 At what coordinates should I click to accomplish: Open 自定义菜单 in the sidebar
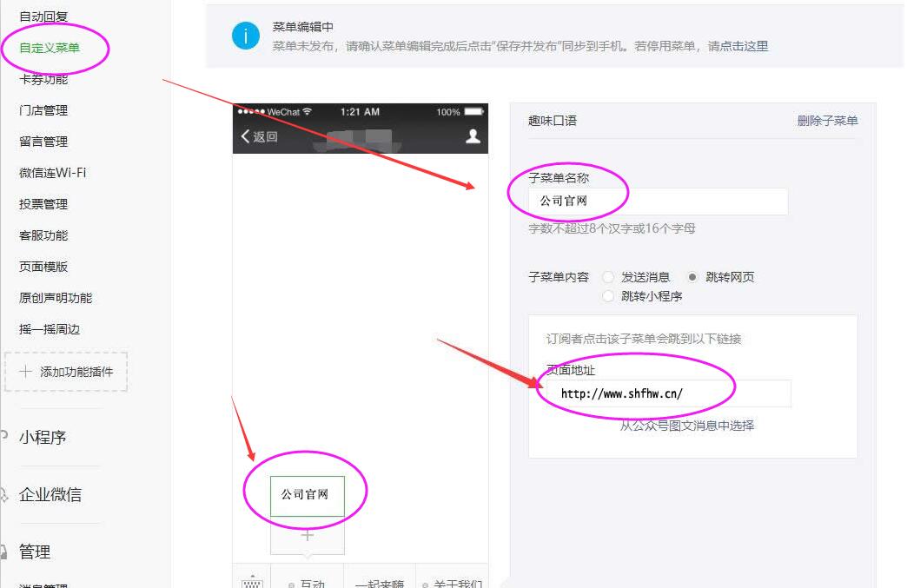pos(50,48)
